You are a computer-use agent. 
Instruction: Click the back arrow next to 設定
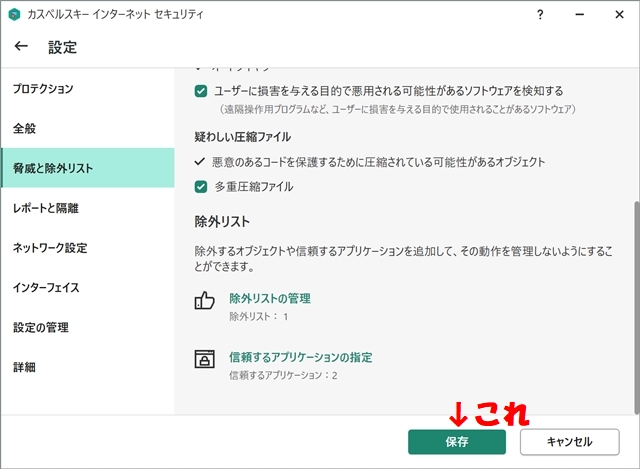pyautogui.click(x=21, y=47)
